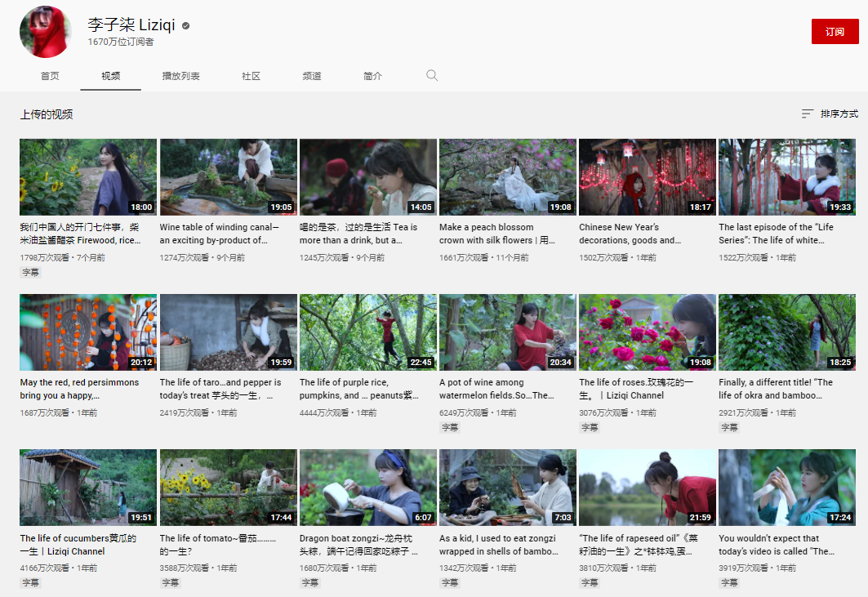The width and height of the screenshot is (868, 597).
Task: Click the Chinese New Year's decorations title link
Action: point(630,234)
